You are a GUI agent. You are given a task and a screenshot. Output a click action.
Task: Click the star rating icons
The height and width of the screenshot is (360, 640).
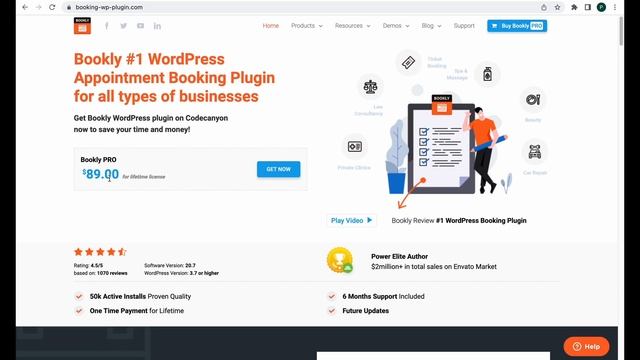pos(100,252)
